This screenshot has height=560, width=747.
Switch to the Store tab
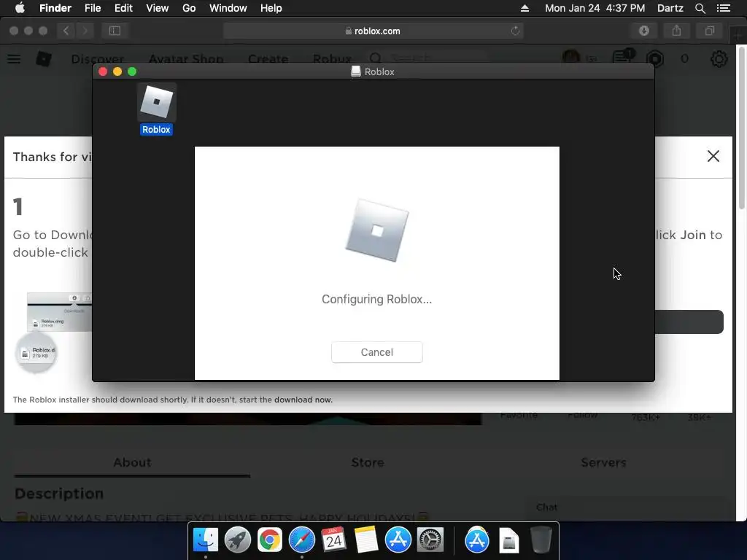click(368, 462)
